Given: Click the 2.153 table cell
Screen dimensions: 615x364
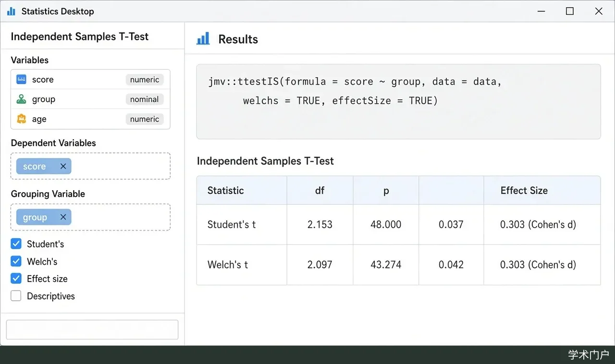Looking at the screenshot, I should tap(320, 224).
